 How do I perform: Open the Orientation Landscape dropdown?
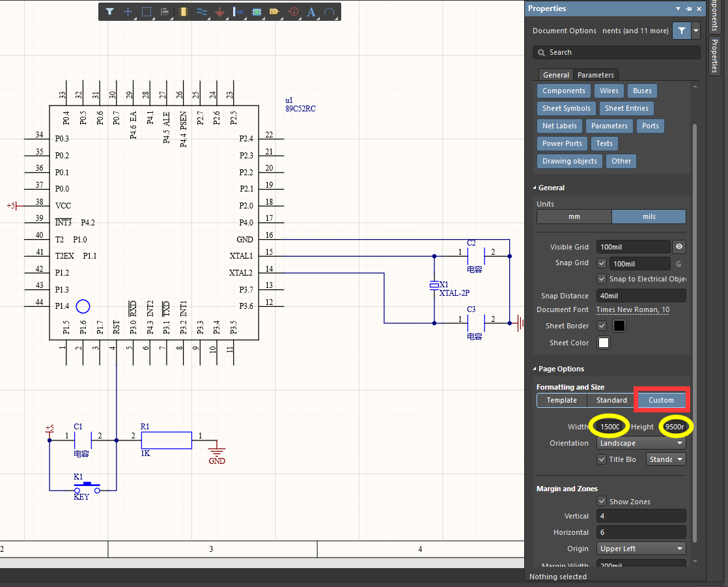coord(641,443)
